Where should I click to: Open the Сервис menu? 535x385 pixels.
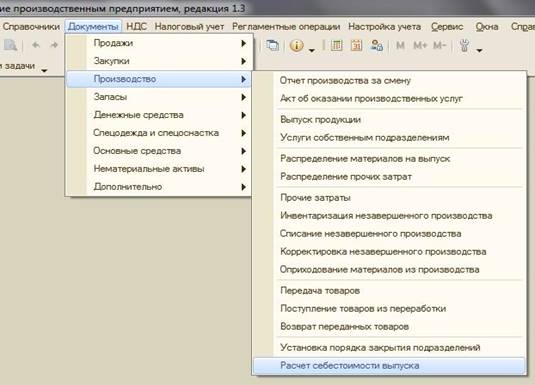[447, 27]
